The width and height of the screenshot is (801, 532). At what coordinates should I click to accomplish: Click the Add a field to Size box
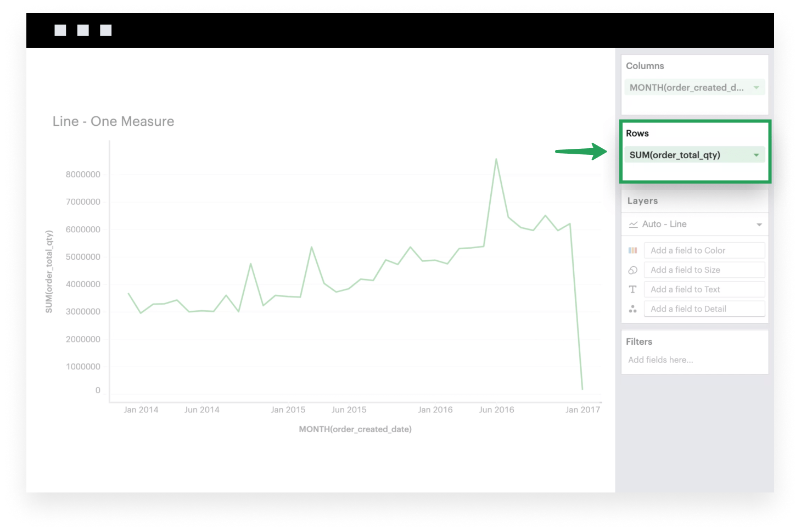coord(704,270)
